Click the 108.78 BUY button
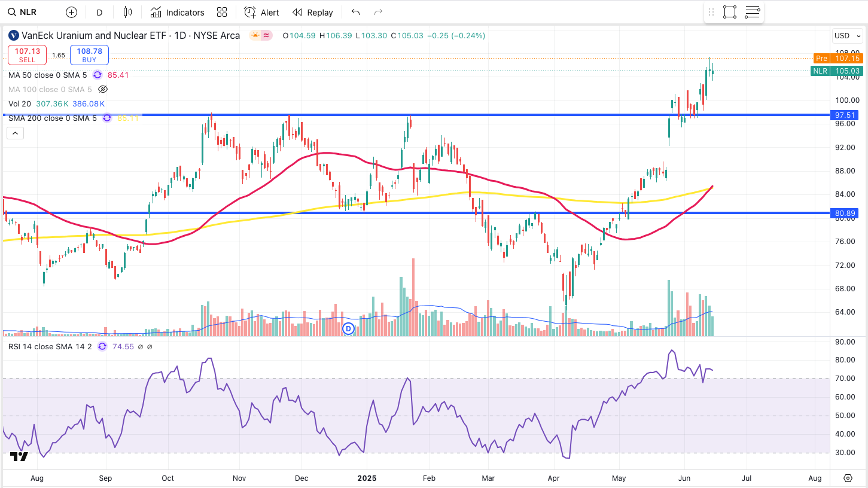This screenshot has height=488, width=868. click(x=89, y=55)
